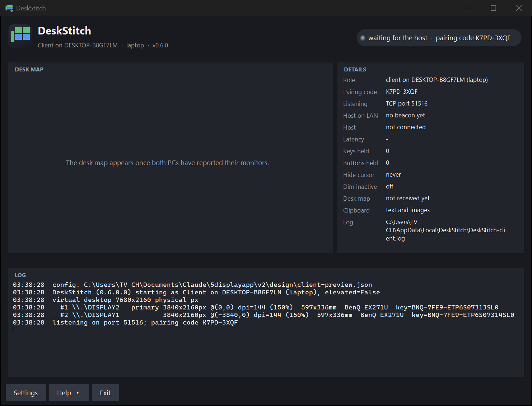Click the 'Clipboard' label
The image size is (532, 406).
point(356,210)
